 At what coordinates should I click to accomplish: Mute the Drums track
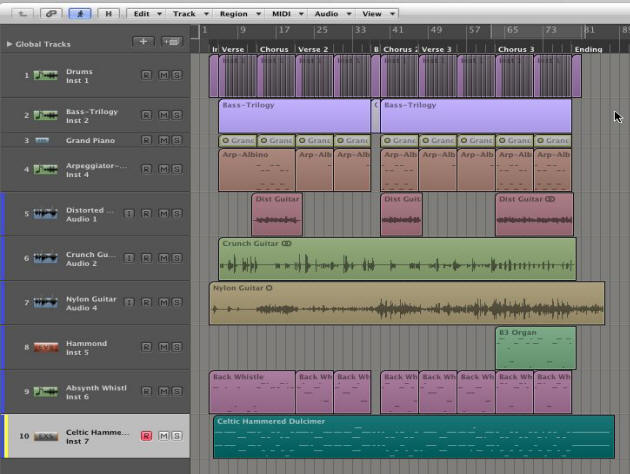pos(164,75)
